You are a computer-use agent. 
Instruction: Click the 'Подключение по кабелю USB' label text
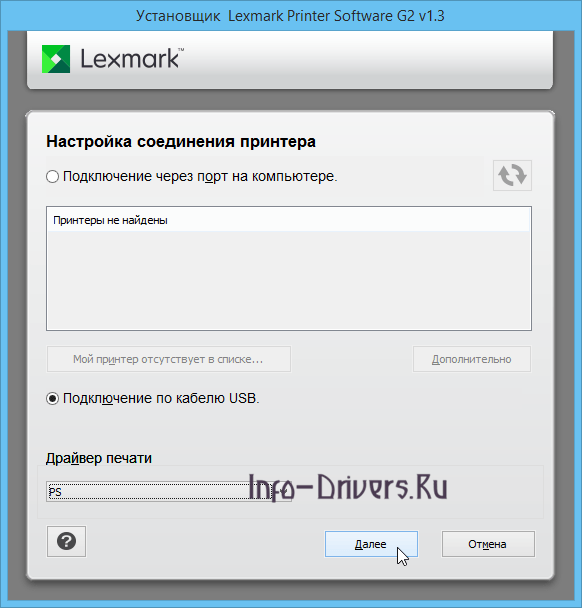tap(161, 399)
